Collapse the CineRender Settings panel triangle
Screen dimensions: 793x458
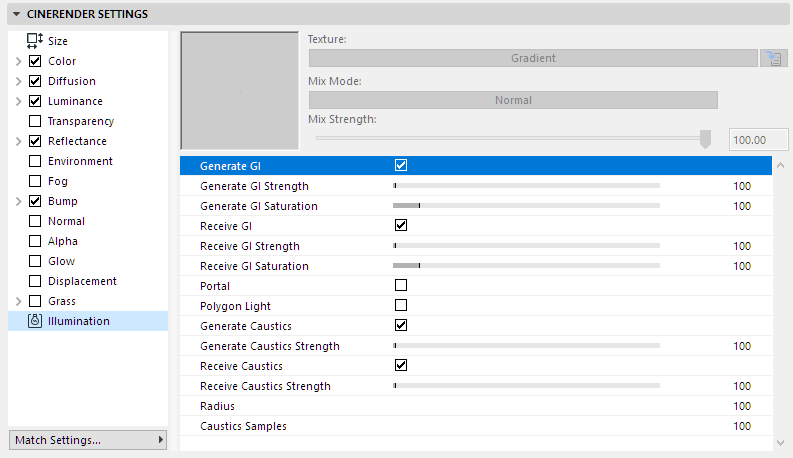(x=16, y=14)
